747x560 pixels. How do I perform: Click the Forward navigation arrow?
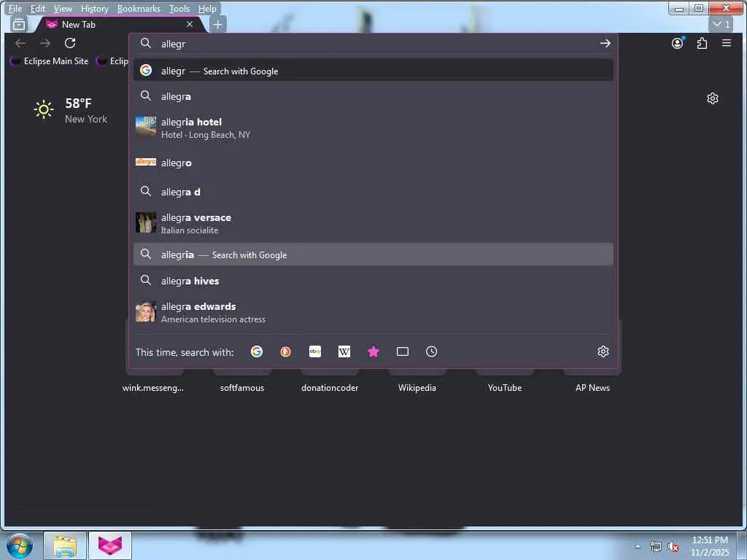point(45,43)
